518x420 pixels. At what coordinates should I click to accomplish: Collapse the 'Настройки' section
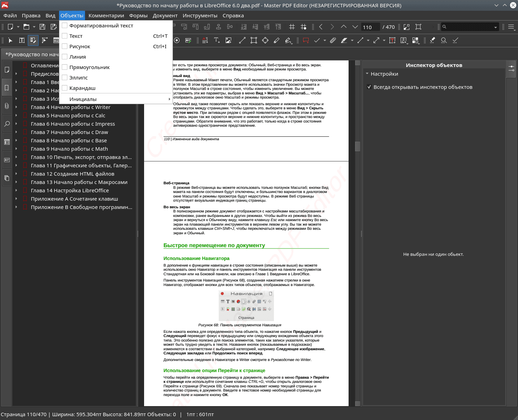pyautogui.click(x=367, y=74)
